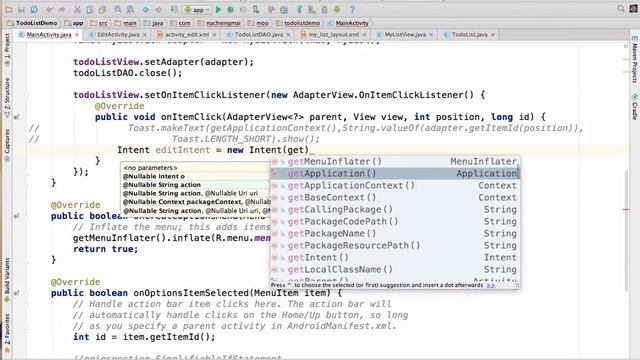Click the Save All toolbar icon
640x360 pixels.
(21, 9)
